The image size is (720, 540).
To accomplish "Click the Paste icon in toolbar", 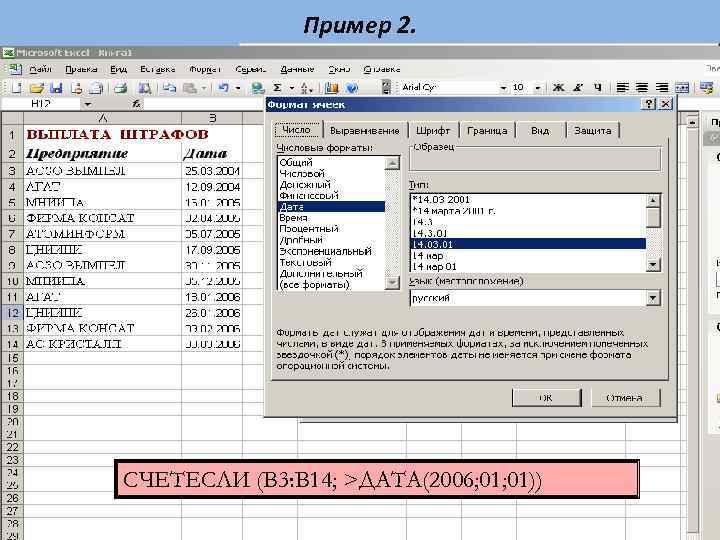I will 190,87.
